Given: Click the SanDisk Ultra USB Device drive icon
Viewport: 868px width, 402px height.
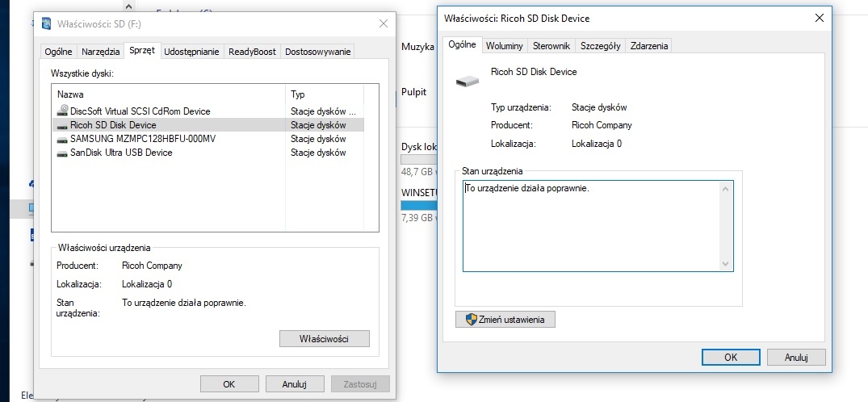Looking at the screenshot, I should coord(62,153).
